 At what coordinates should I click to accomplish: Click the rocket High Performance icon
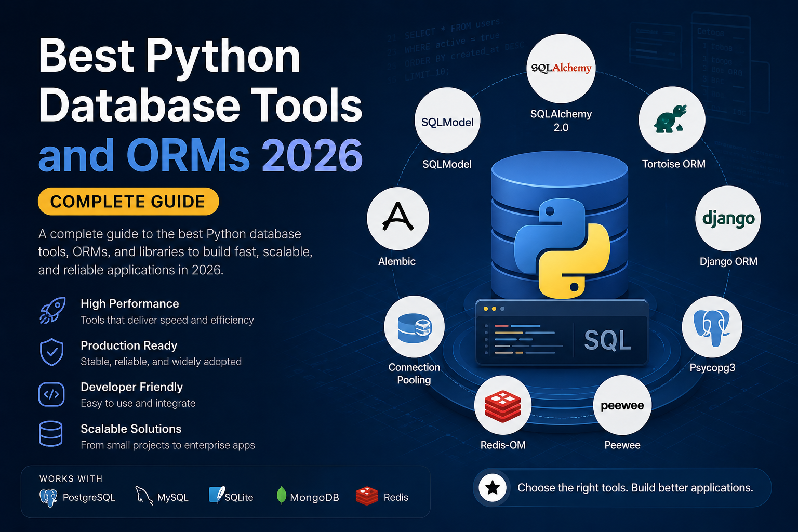pos(52,311)
